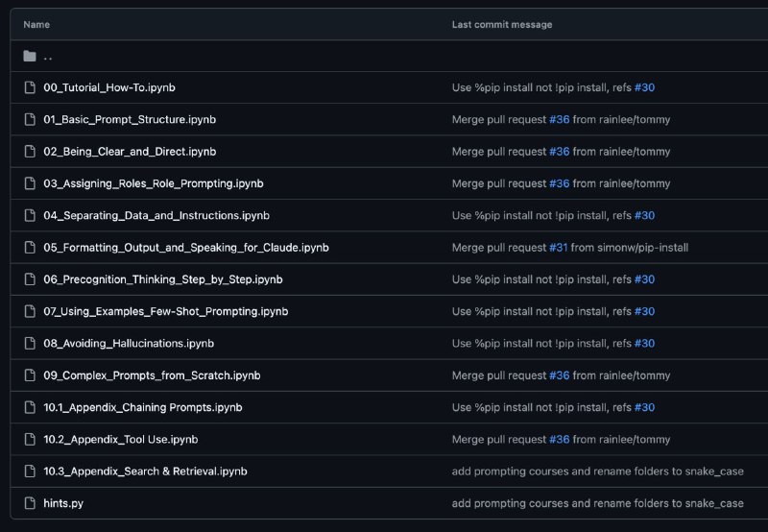
Task: Open 10.1_Appendix_Chaining Prompts.ipynb
Action: (142, 407)
